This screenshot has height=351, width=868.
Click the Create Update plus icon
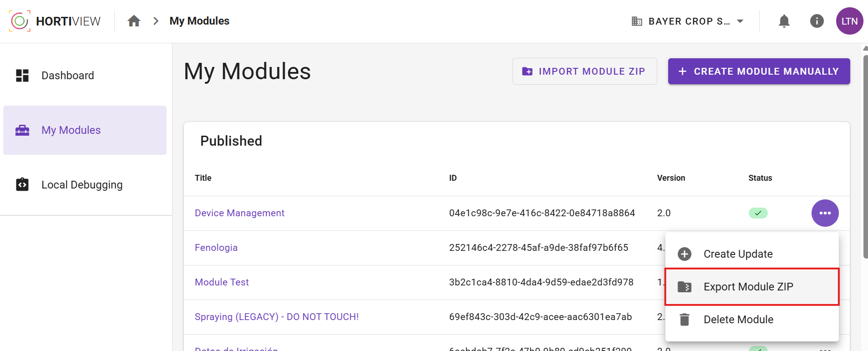point(684,254)
